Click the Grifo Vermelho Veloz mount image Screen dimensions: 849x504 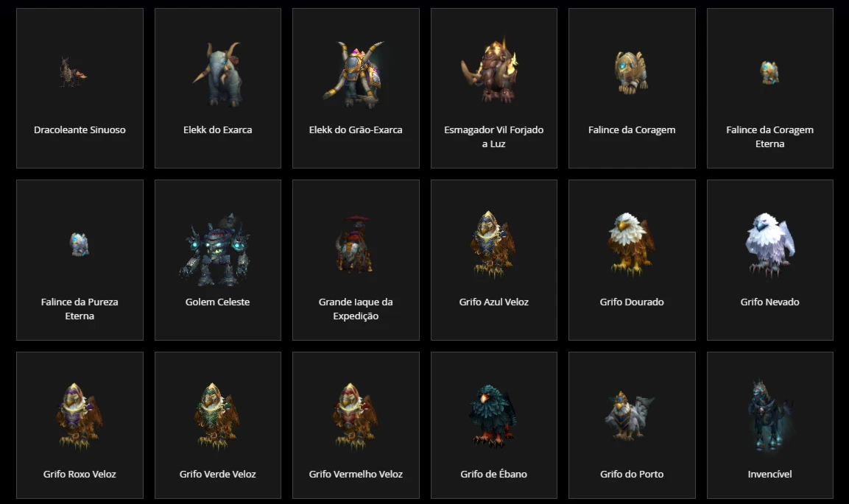point(355,416)
